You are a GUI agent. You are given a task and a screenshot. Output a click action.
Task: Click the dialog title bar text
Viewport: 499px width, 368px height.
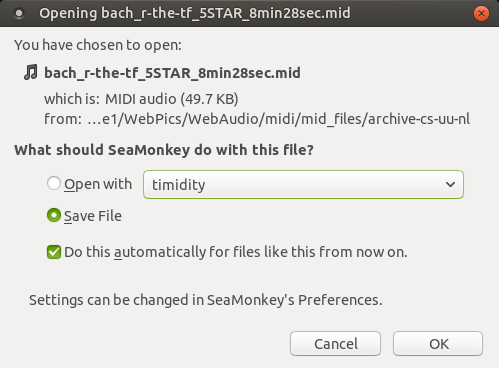click(x=195, y=13)
